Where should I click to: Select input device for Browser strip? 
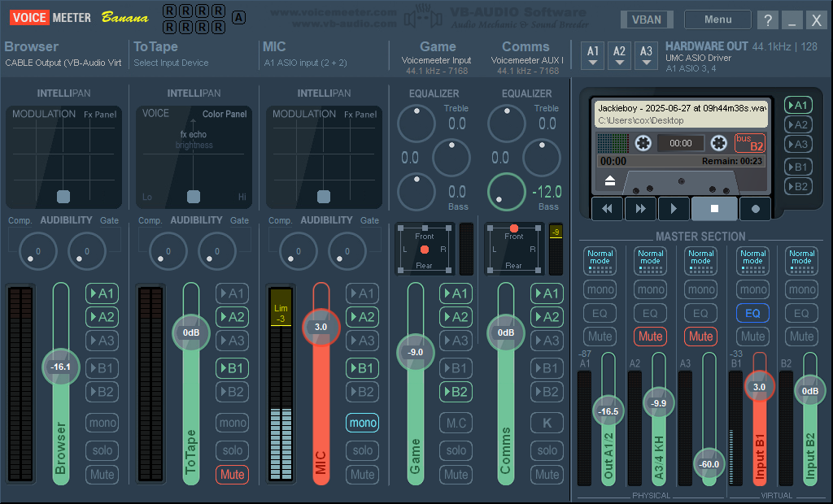pos(63,63)
